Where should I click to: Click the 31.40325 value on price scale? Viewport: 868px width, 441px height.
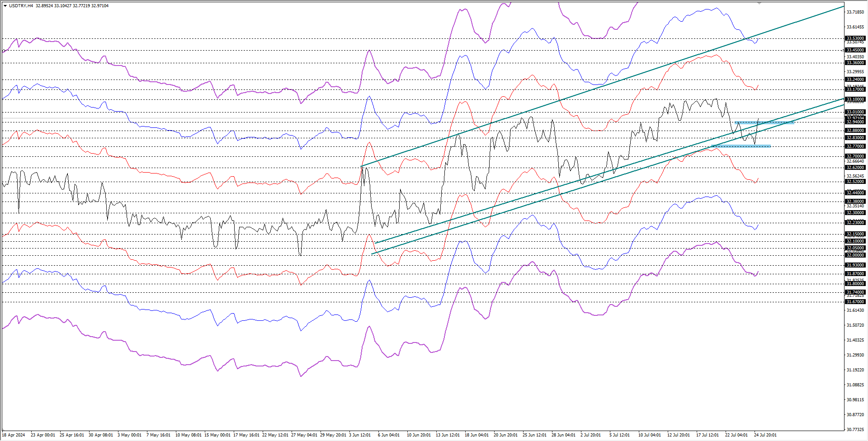855,340
